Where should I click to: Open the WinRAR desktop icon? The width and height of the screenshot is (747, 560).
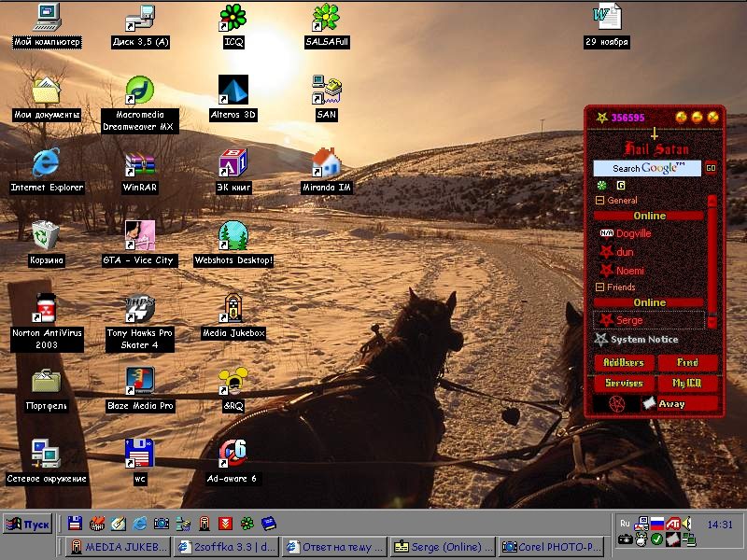[x=140, y=164]
